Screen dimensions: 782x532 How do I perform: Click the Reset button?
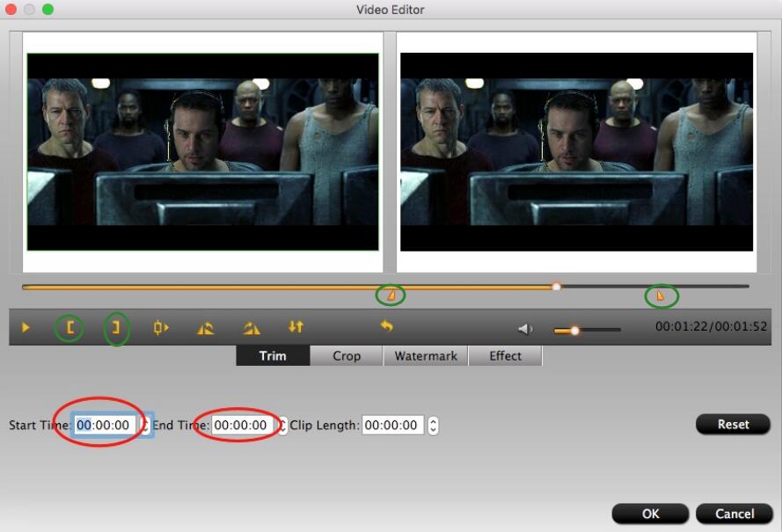733,424
